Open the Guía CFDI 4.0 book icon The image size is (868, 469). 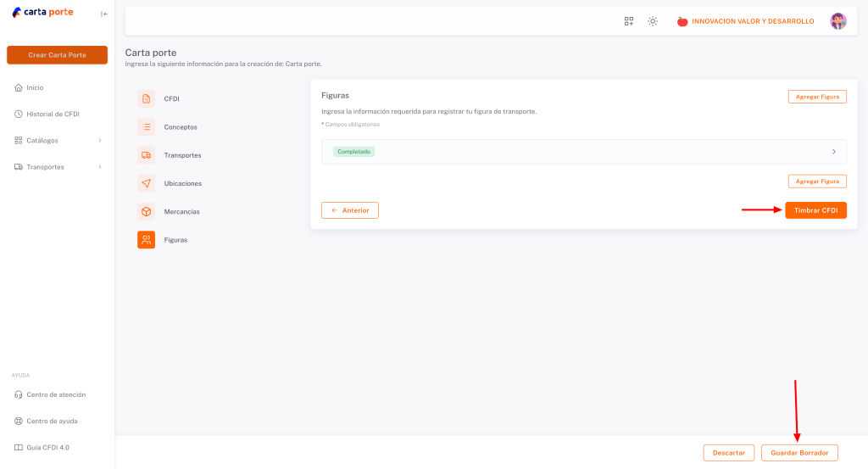tap(19, 448)
